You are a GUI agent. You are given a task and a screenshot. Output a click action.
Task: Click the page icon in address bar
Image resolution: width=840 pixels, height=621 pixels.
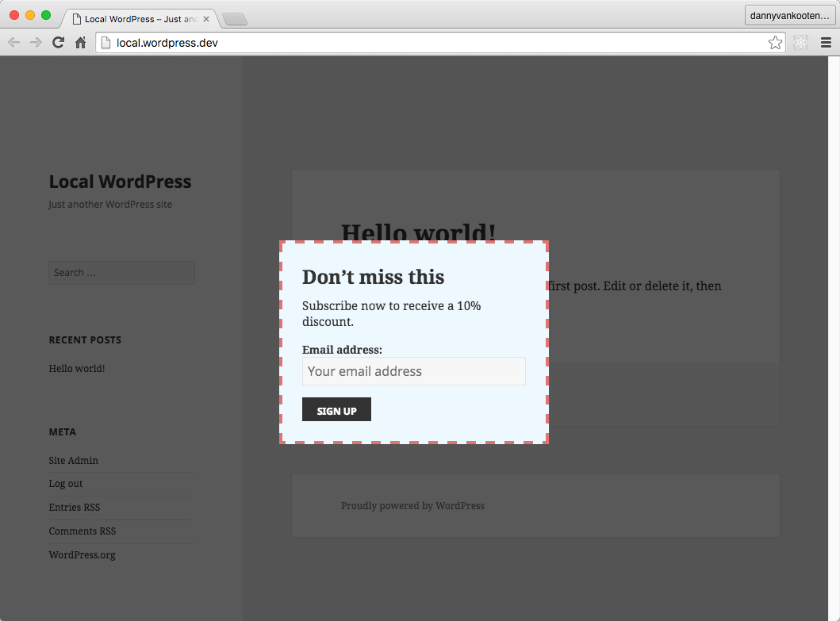click(106, 43)
